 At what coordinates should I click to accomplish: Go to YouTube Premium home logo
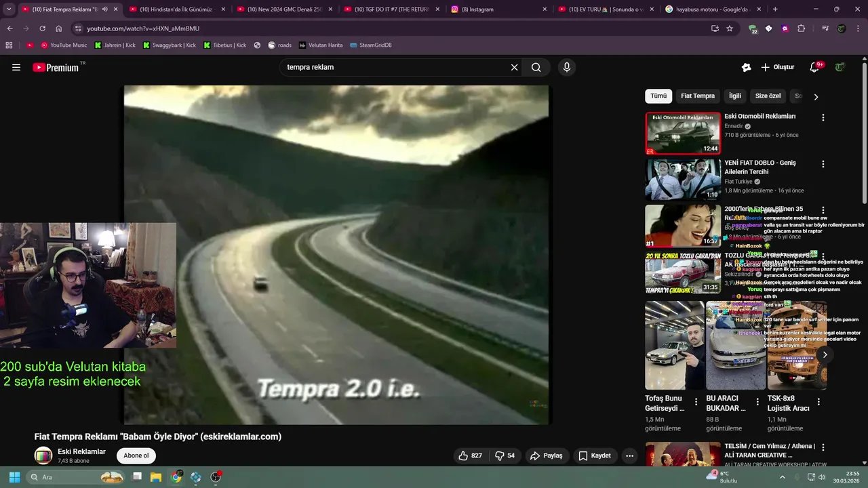pos(56,67)
